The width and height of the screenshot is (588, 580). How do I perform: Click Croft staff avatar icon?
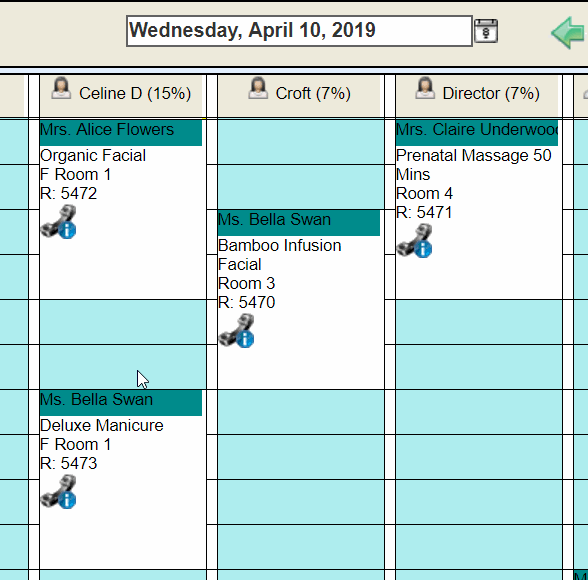click(x=258, y=88)
